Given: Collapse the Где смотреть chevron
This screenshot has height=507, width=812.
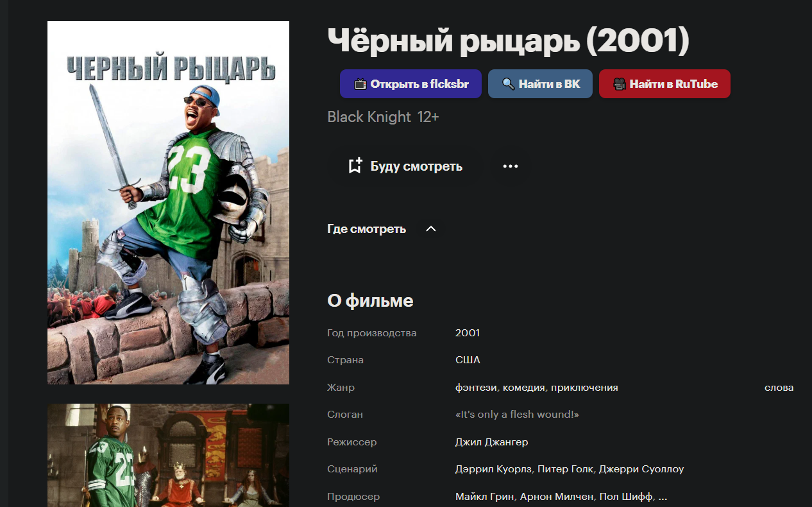Looking at the screenshot, I should coord(431,229).
